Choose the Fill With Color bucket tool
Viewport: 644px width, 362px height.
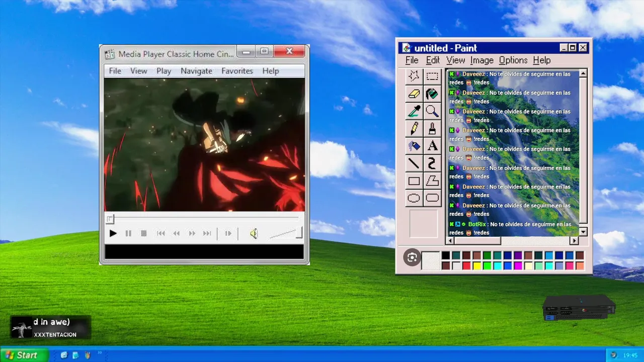[x=432, y=94]
